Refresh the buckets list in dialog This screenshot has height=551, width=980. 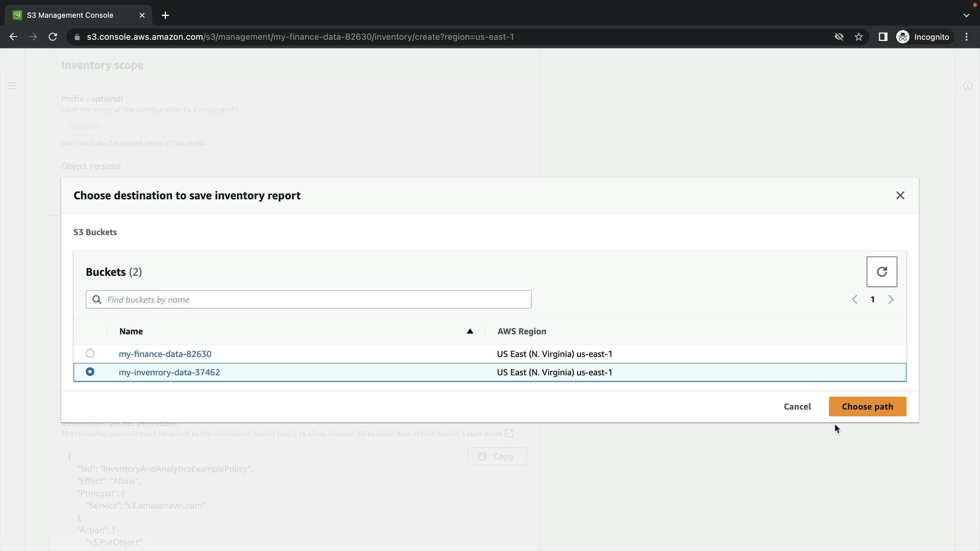(x=881, y=272)
